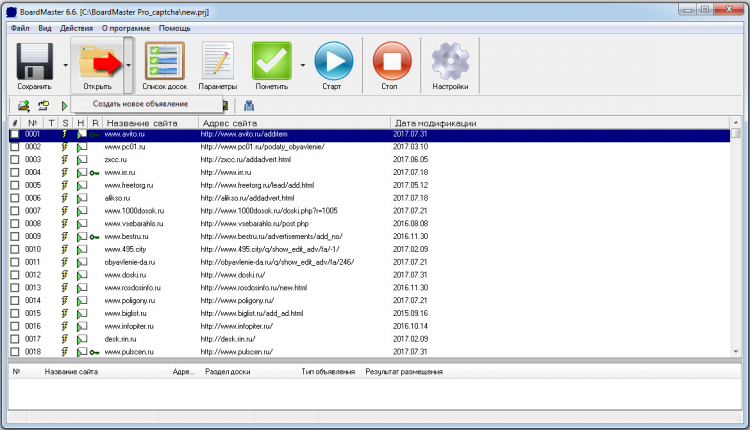Expand the dropdown arrow next to Пометить
This screenshot has width=750, height=430.
pos(302,65)
